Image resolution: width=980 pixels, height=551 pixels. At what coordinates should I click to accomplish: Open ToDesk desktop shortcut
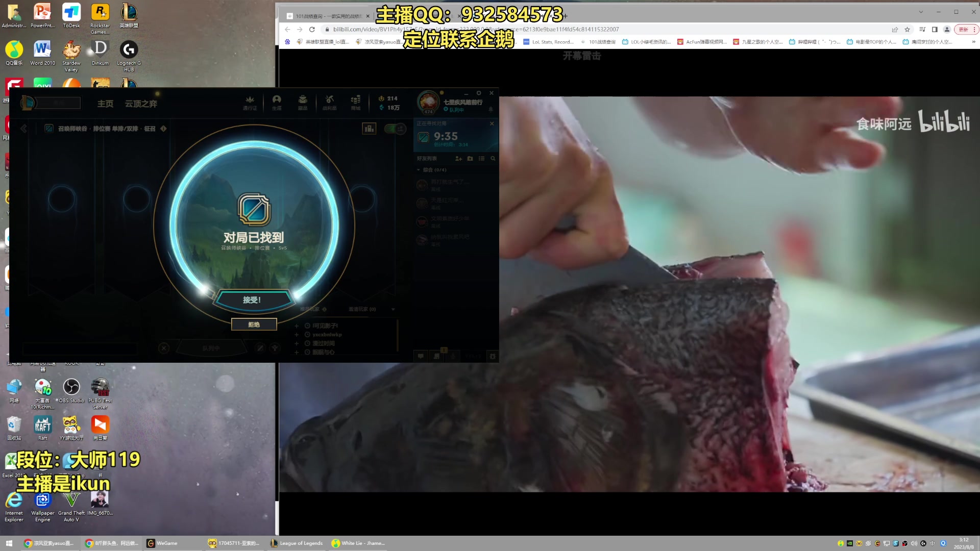[71, 15]
